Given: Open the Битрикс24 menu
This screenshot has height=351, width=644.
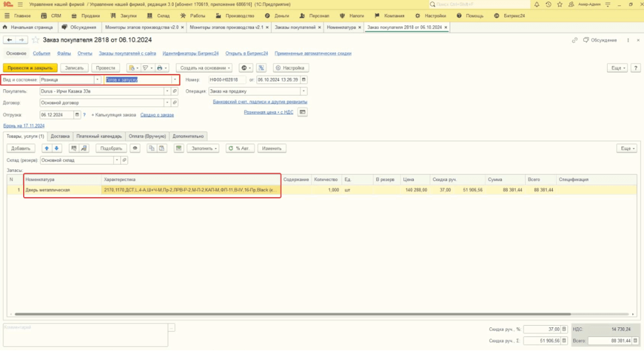Looking at the screenshot, I should click(x=509, y=16).
